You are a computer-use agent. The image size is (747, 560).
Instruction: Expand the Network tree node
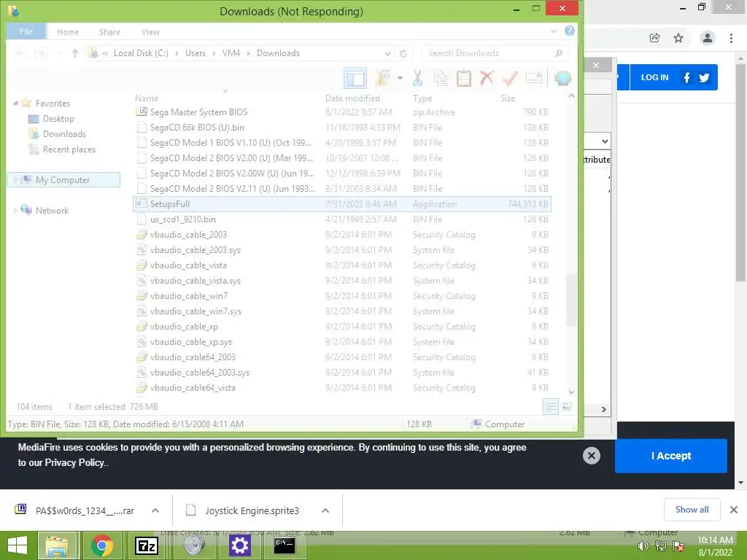16,210
